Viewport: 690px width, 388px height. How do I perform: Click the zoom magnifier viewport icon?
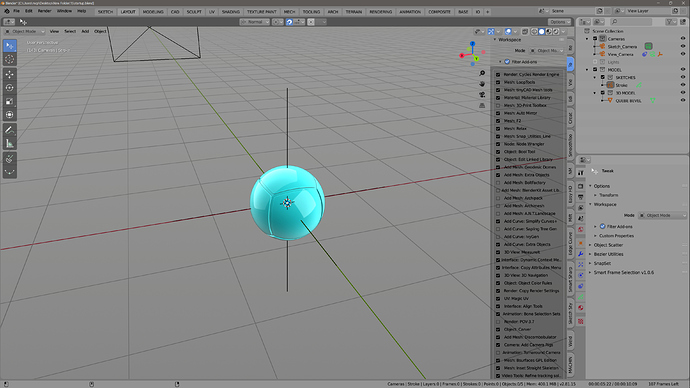coord(482,73)
